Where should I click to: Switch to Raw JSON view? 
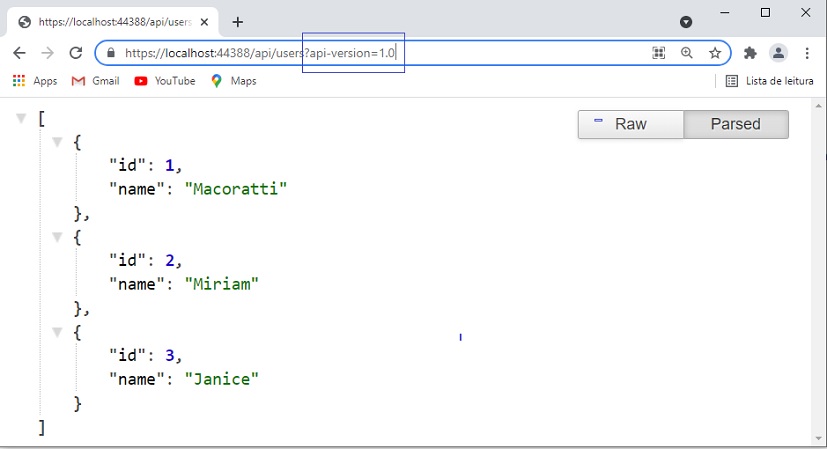631,124
